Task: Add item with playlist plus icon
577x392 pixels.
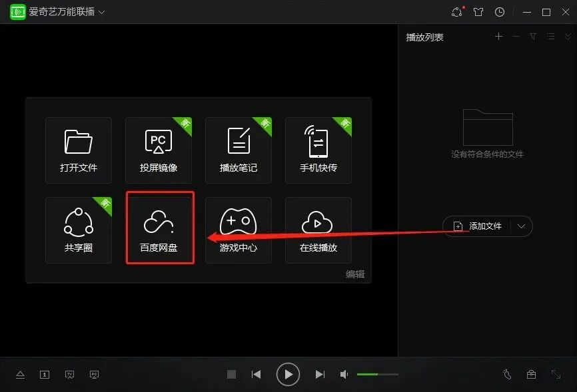Action: pyautogui.click(x=498, y=37)
